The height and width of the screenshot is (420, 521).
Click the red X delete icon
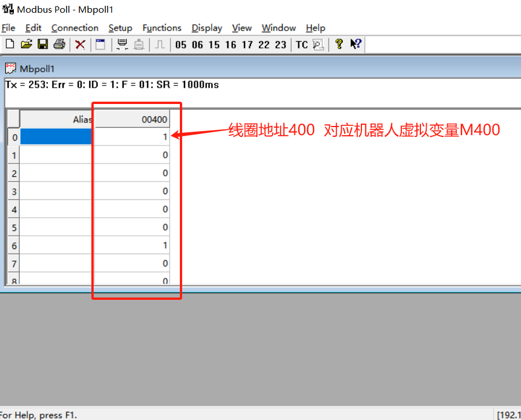click(x=80, y=44)
